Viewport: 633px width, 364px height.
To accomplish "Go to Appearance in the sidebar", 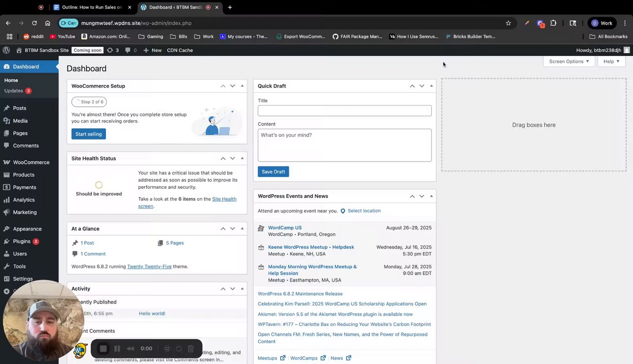I will click(x=27, y=229).
